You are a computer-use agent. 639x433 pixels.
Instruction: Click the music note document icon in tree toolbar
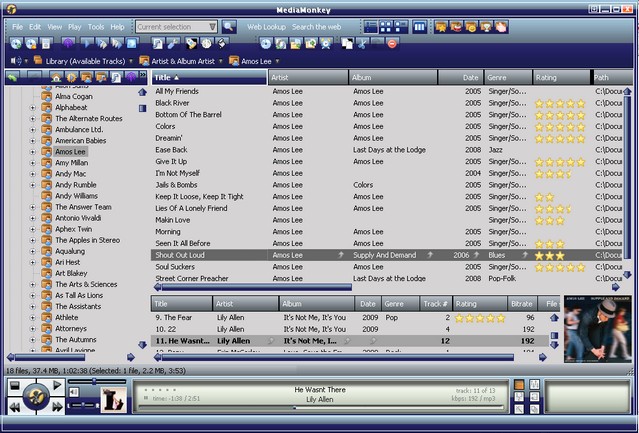[x=116, y=77]
